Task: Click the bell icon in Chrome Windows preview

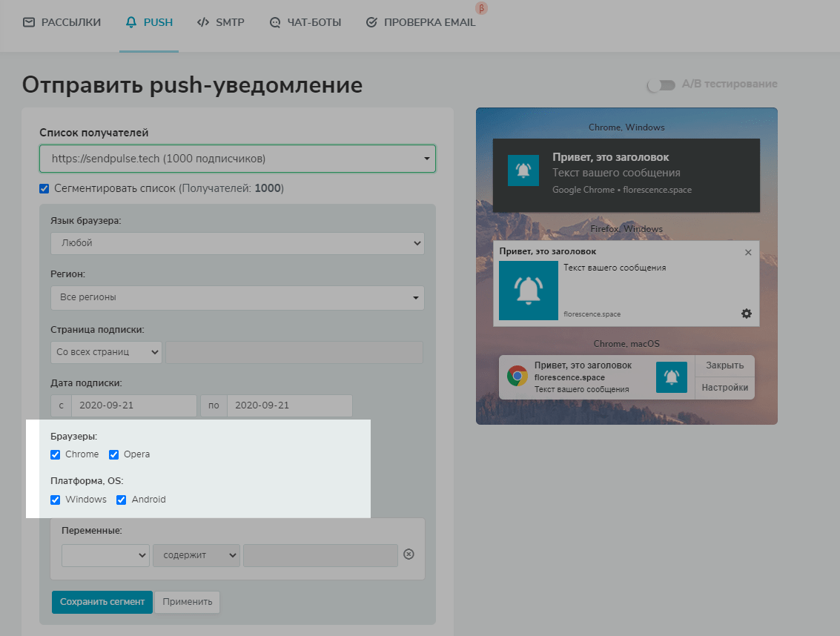Action: coord(523,170)
